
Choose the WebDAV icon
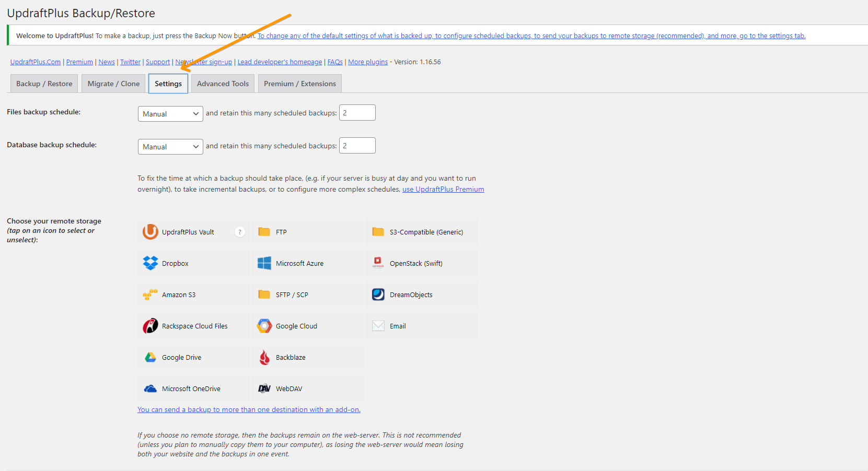click(x=264, y=388)
